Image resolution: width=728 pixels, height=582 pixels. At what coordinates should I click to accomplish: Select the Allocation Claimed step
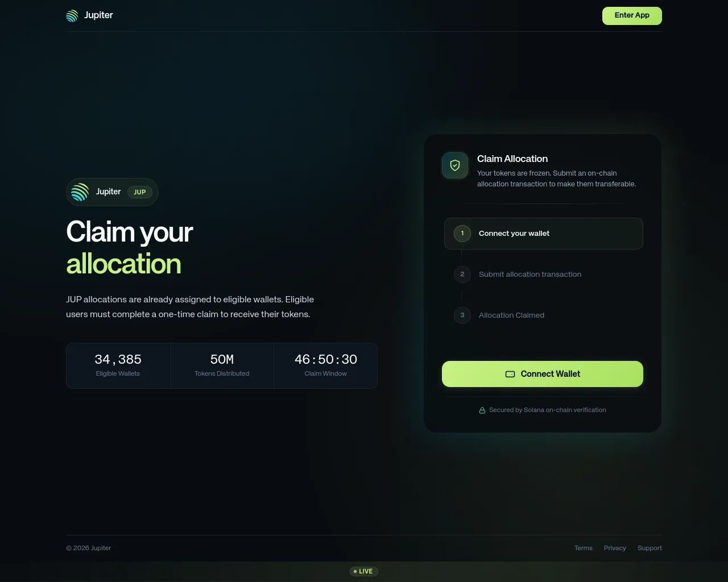544,315
